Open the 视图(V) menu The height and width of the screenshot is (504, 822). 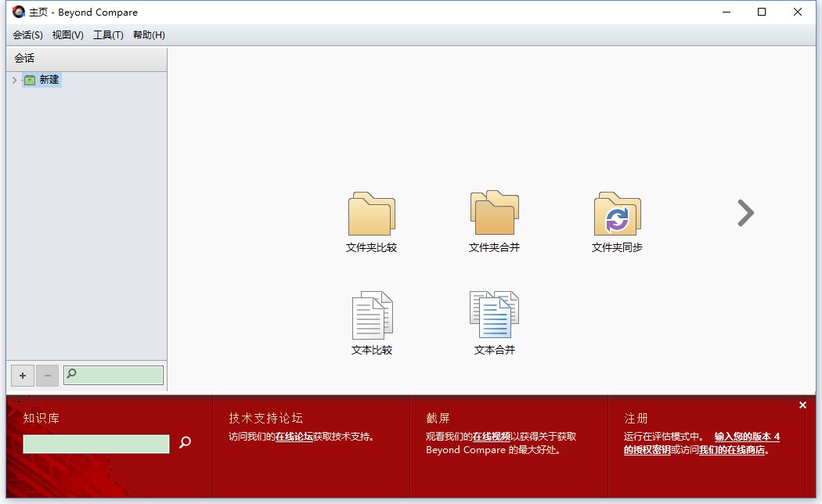coord(67,34)
